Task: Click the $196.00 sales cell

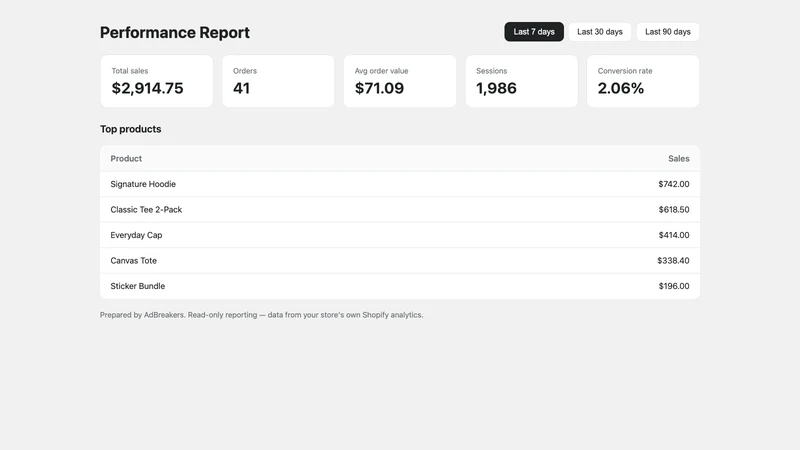Action: (673, 286)
